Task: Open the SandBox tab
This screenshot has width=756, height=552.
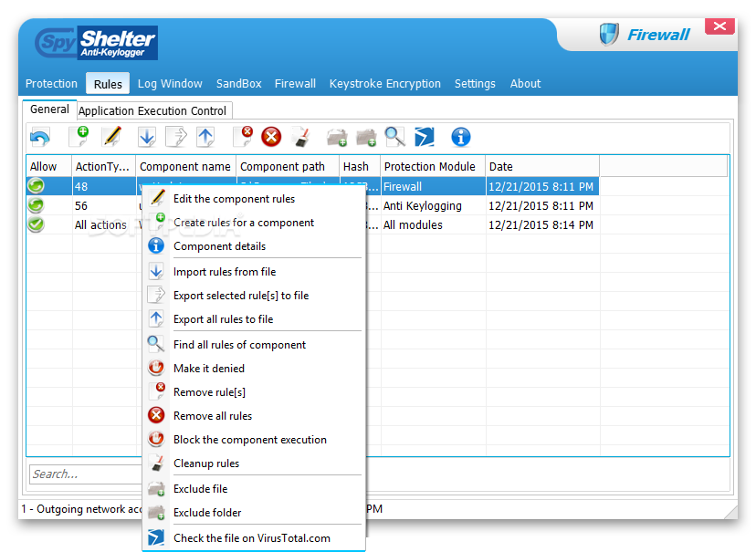Action: pyautogui.click(x=238, y=83)
